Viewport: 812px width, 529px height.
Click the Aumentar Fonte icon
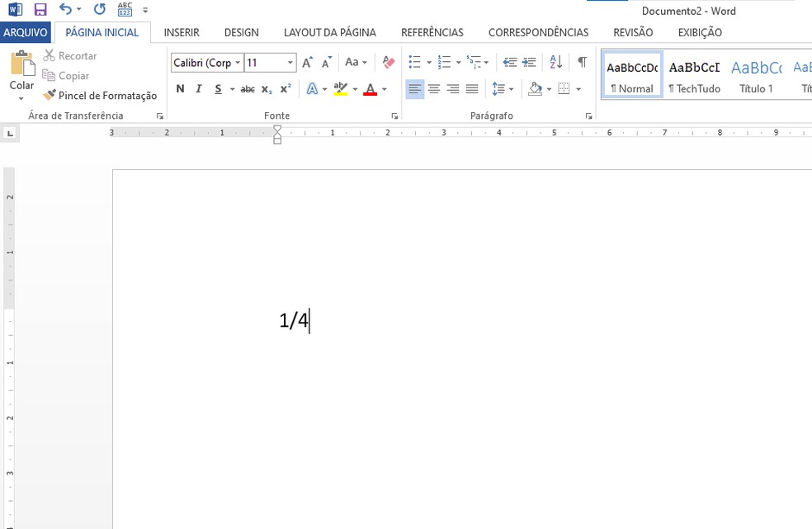(x=306, y=61)
